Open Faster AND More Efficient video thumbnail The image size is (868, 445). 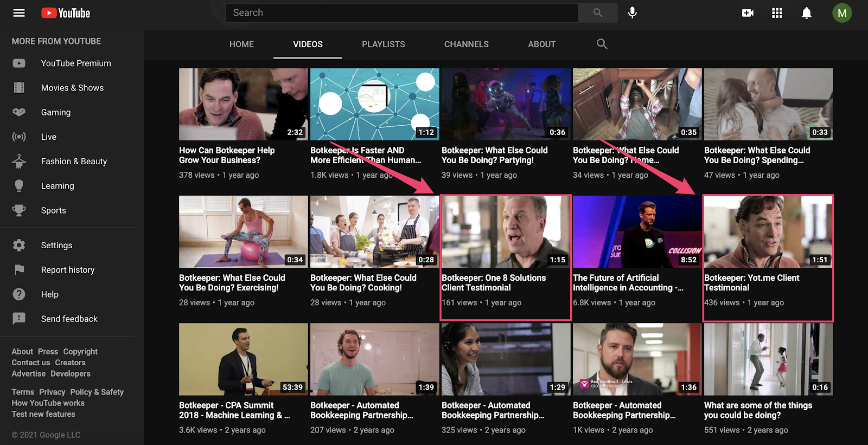(375, 104)
